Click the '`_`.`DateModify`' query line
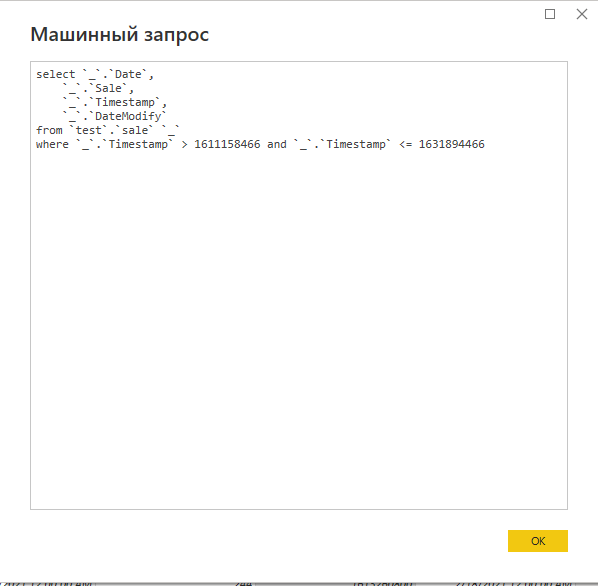 coord(115,116)
